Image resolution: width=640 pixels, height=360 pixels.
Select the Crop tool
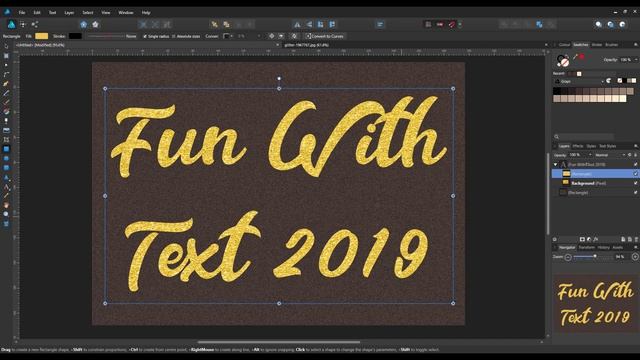[6, 140]
